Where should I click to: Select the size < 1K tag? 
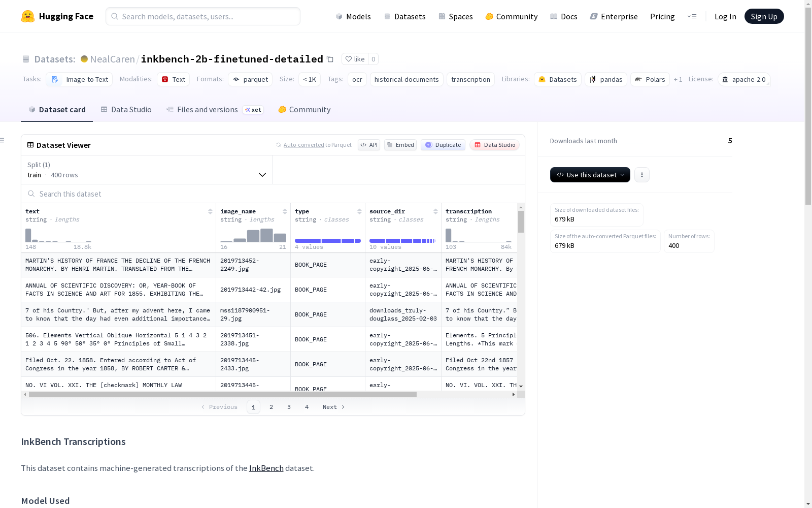tap(310, 79)
